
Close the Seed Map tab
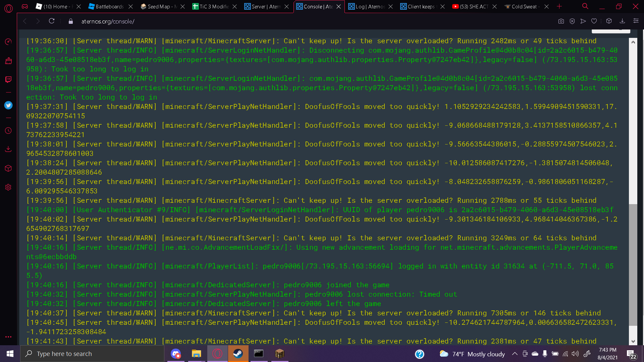tap(182, 6)
